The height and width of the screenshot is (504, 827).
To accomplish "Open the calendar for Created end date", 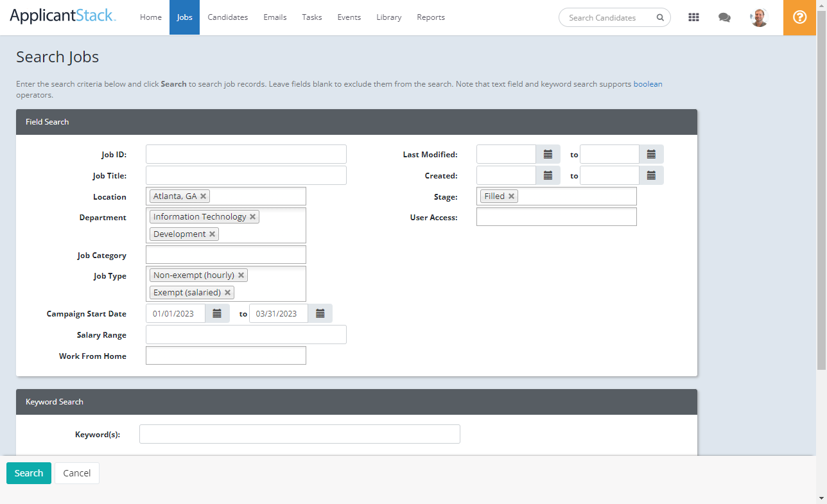I will tap(651, 175).
